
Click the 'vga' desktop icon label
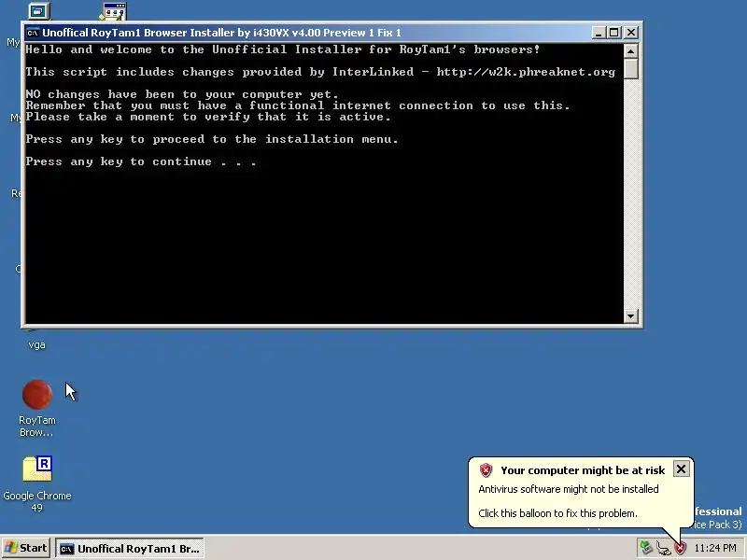click(x=36, y=344)
